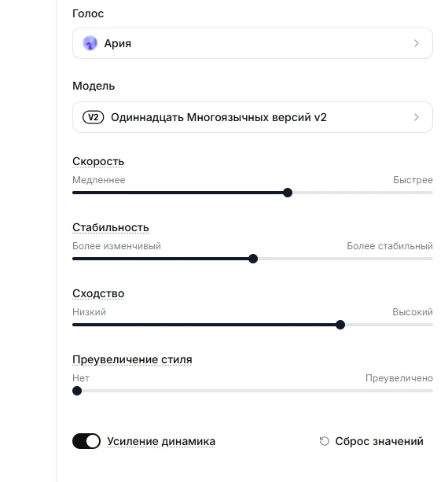448x482 pixels.
Task: Click the chevron arrow in the Голос field
Action: click(417, 43)
